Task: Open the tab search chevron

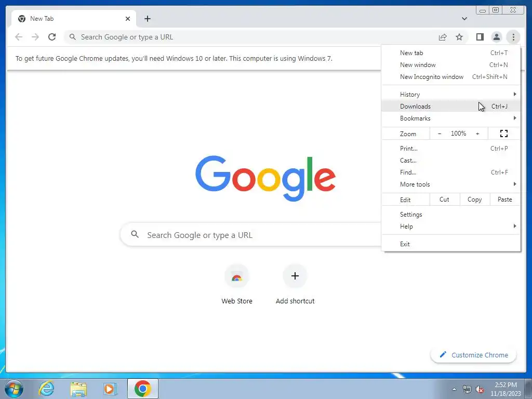Action: [x=464, y=19]
